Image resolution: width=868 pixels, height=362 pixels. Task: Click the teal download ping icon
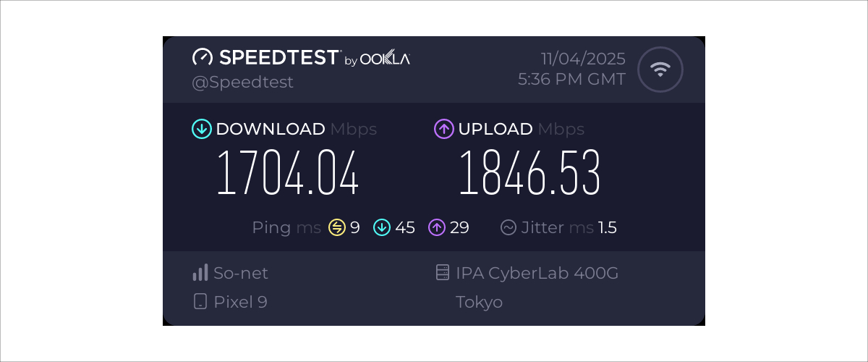tap(382, 227)
